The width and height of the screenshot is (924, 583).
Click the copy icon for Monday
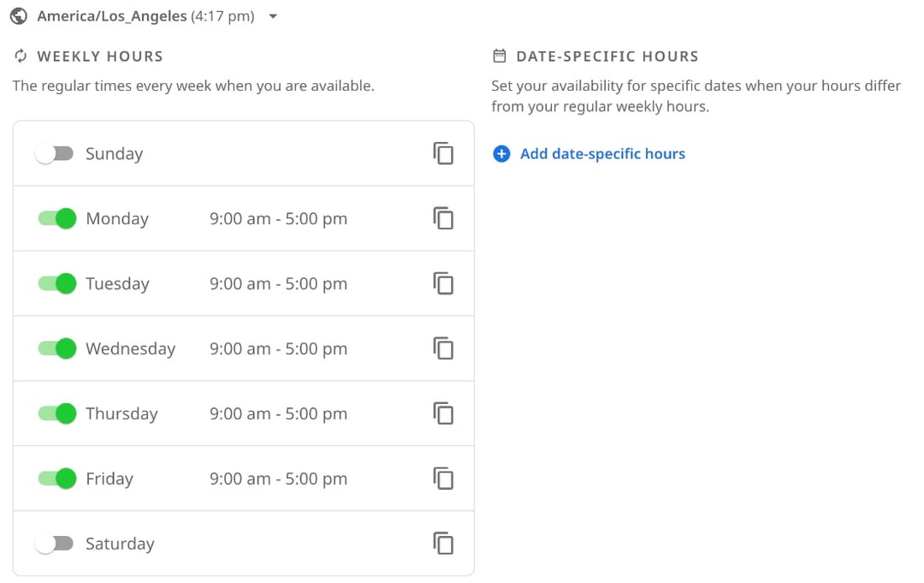point(443,218)
